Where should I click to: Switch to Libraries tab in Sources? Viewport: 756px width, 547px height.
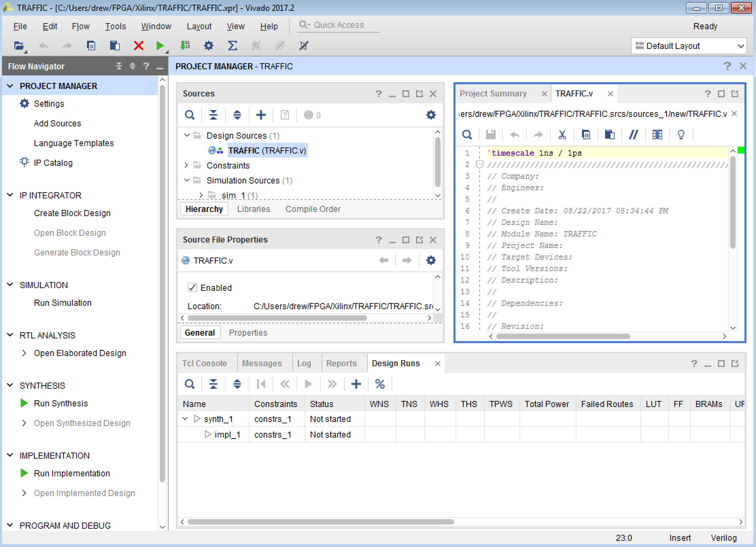pos(254,209)
